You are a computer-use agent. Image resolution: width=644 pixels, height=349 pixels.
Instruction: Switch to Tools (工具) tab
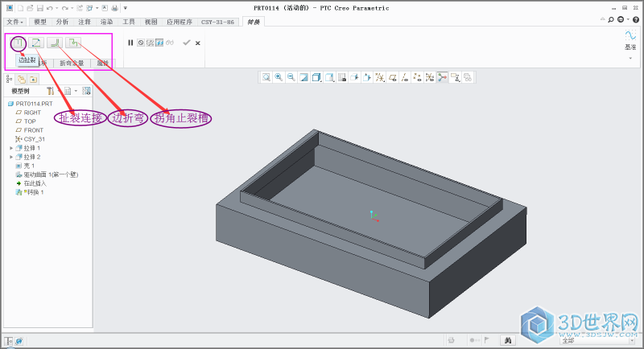(129, 22)
